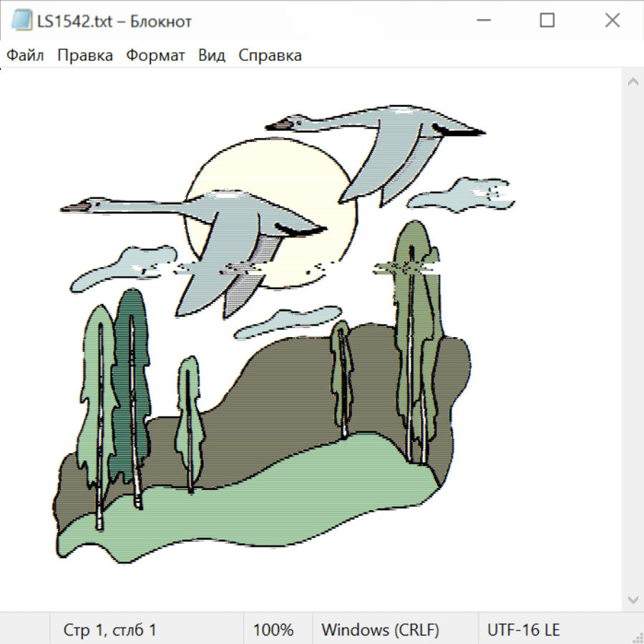644x644 pixels.
Task: Click the scroll down arrow
Action: [x=633, y=600]
